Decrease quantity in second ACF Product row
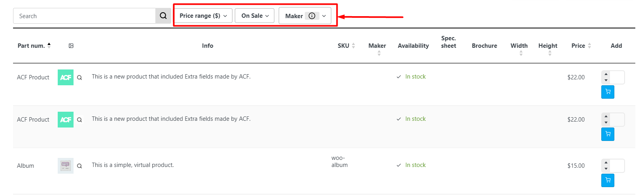 [x=606, y=123]
